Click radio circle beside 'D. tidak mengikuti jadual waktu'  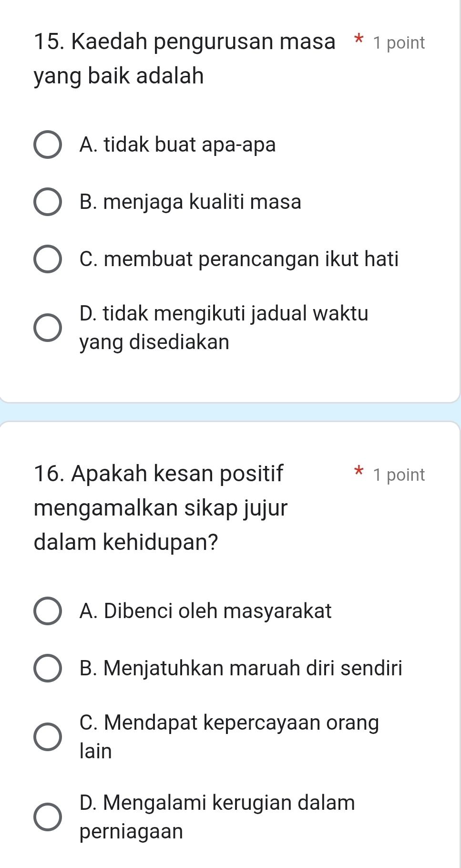[x=48, y=328]
